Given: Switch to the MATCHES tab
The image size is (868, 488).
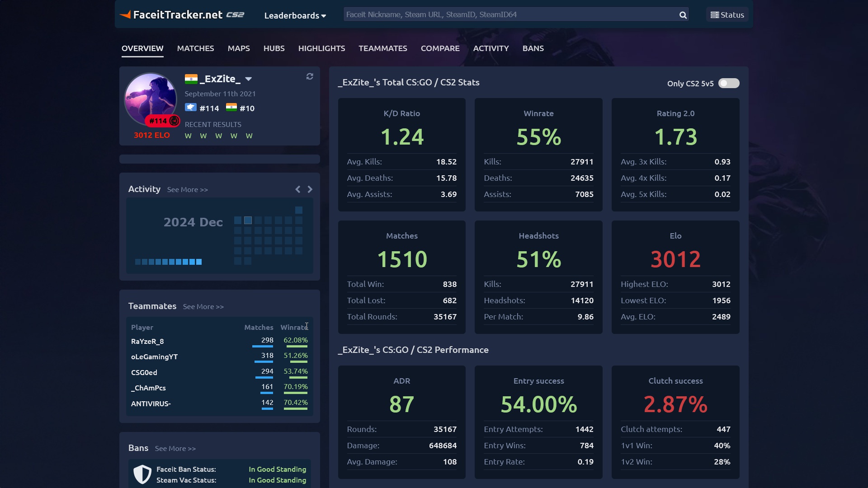Looking at the screenshot, I should click(195, 48).
